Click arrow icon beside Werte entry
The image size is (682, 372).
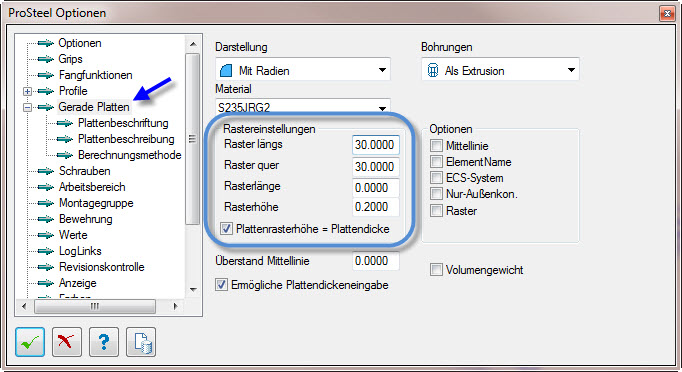(46, 235)
